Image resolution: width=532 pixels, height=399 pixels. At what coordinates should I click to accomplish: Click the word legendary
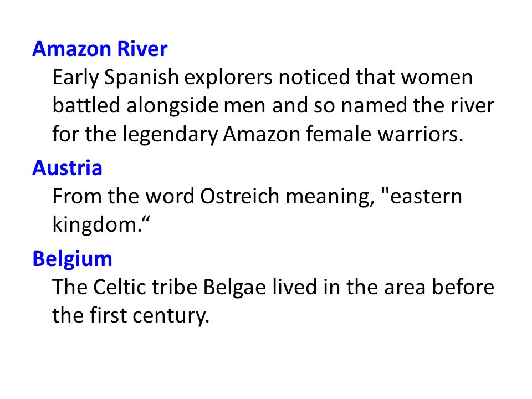click(x=170, y=135)
